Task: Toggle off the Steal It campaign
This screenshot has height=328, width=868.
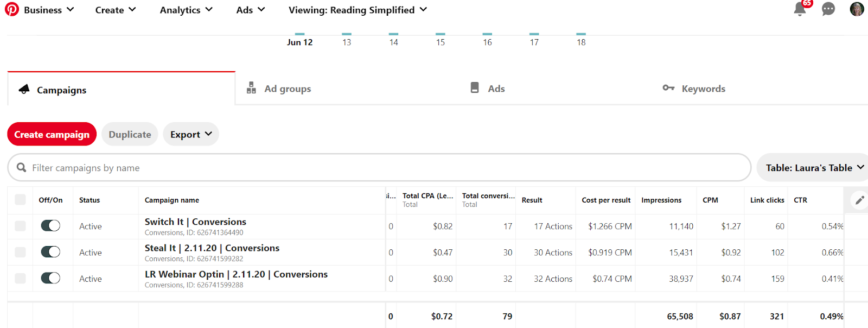Action: [50, 252]
